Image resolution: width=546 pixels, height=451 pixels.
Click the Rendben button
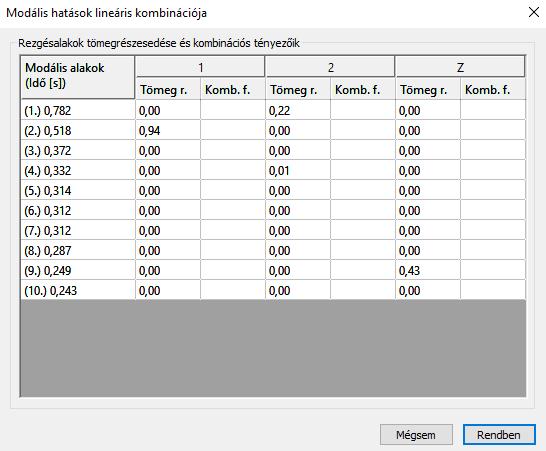pos(499,434)
